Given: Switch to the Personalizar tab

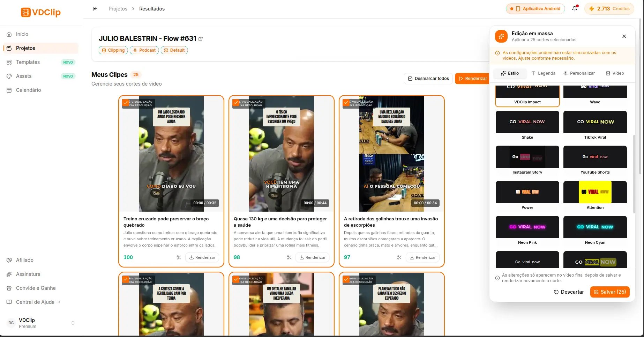Looking at the screenshot, I should pos(579,73).
